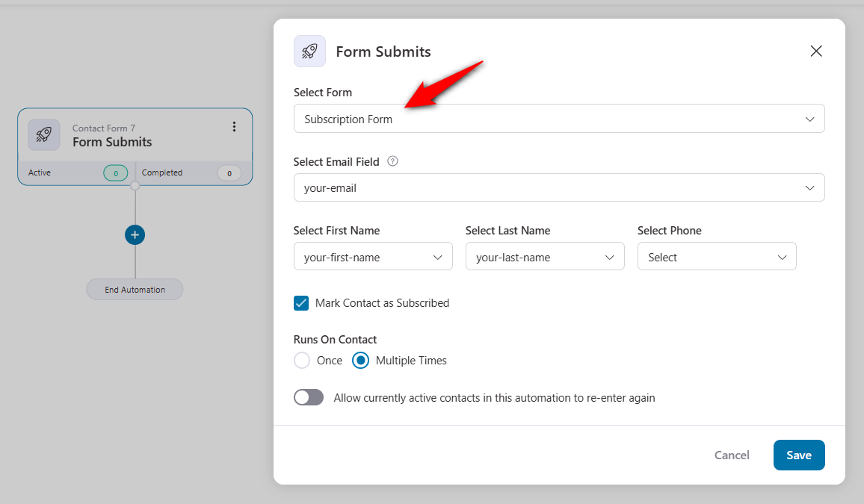864x504 pixels.
Task: Click the Cancel button
Action: pyautogui.click(x=732, y=455)
